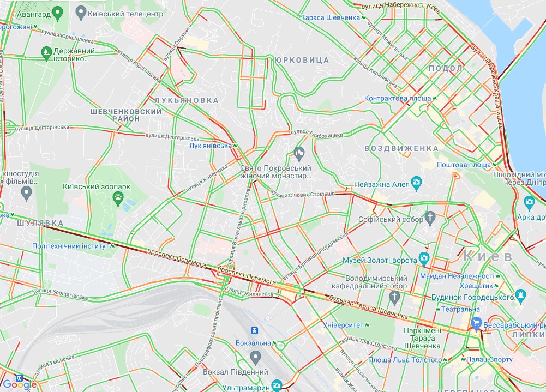Screen dimensions: 546x392
Task: Click the Авангард park pin icon
Action: 57,14
